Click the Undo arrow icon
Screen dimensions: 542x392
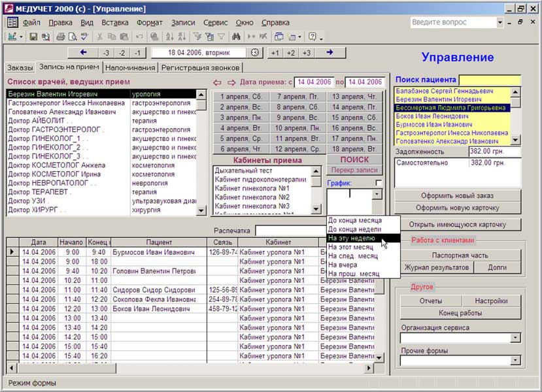[x=139, y=37]
